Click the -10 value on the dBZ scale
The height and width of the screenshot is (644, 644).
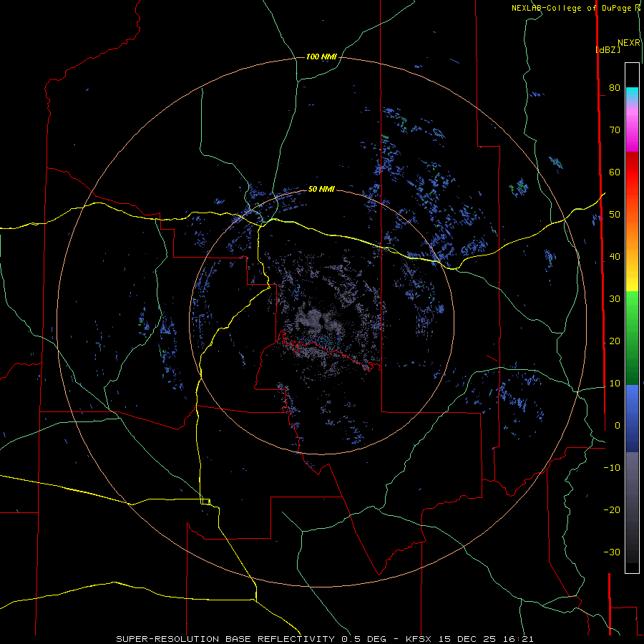click(612, 468)
